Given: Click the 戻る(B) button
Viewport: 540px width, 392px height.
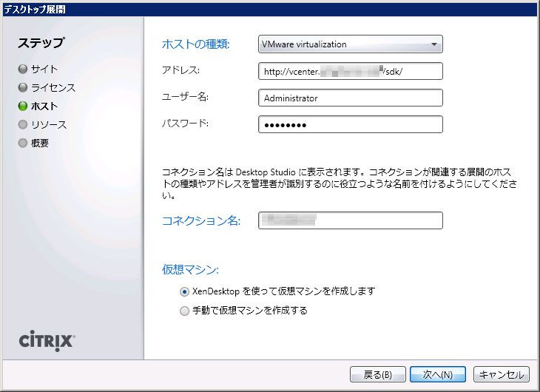Looking at the screenshot, I should (x=378, y=374).
